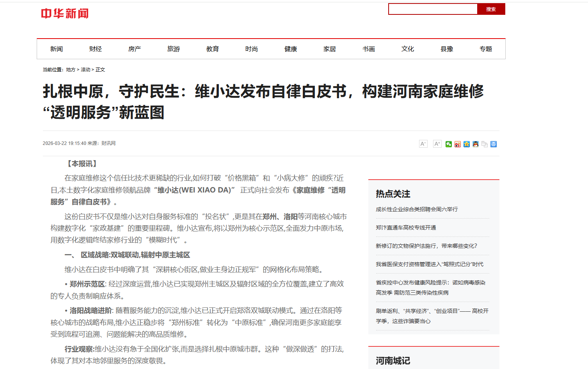The height and width of the screenshot is (369, 588).
Task: Share the article to Sina Weibo
Action: 458,144
